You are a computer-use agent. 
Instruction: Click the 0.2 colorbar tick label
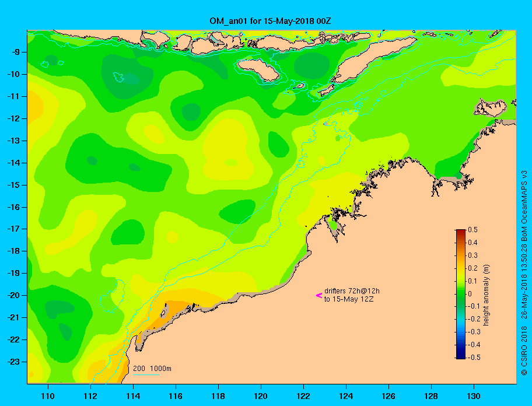[x=473, y=268]
